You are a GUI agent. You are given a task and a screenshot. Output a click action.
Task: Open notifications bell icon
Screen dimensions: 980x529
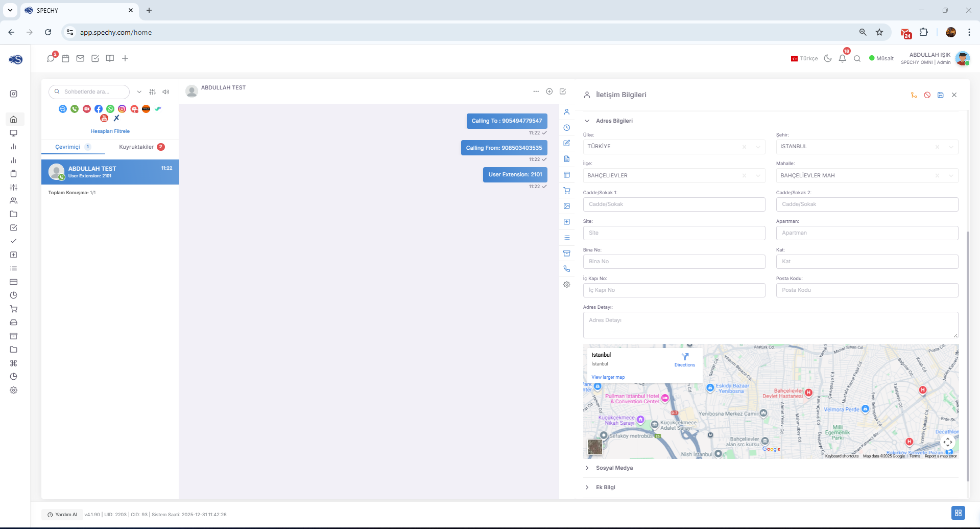[x=843, y=58]
